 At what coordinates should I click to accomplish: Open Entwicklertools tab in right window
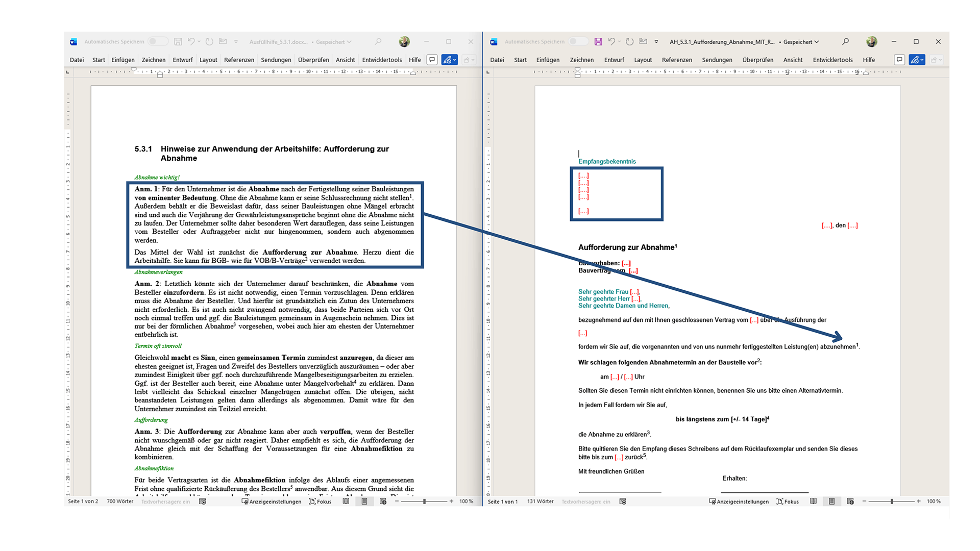coord(832,60)
